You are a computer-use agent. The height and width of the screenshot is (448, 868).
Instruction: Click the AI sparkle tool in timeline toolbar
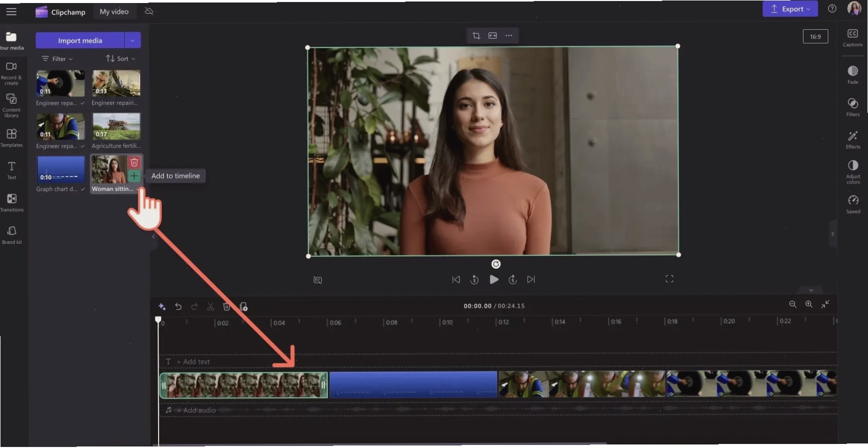click(x=162, y=306)
